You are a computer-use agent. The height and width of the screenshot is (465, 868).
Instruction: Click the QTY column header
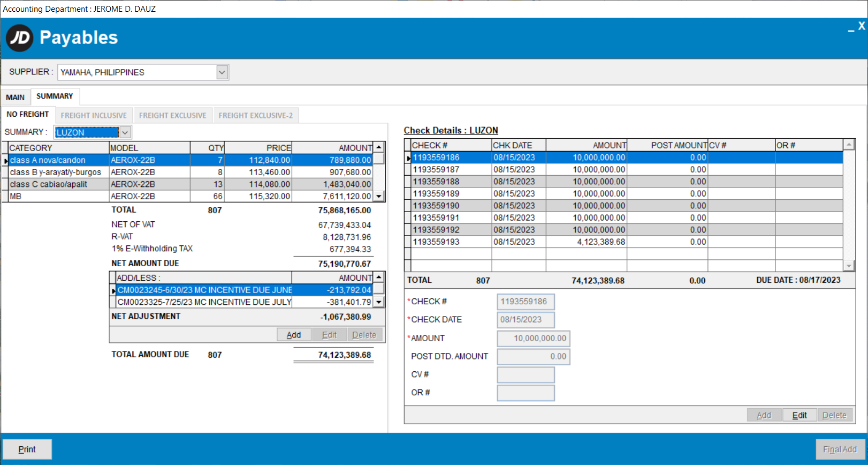pyautogui.click(x=207, y=148)
